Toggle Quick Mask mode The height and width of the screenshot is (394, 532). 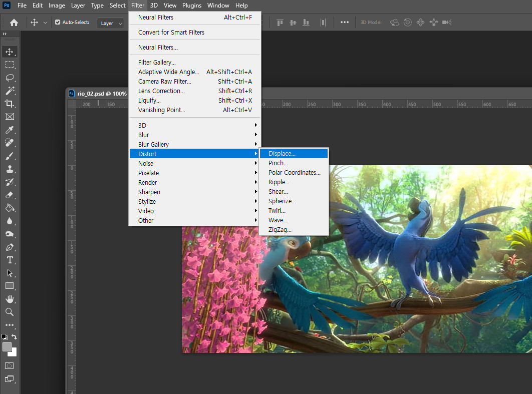tap(10, 366)
